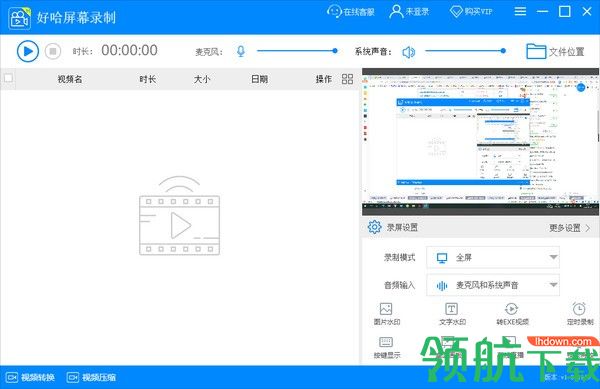Tick the select-all checkbox in list header
This screenshot has height=389, width=600.
click(x=8, y=78)
